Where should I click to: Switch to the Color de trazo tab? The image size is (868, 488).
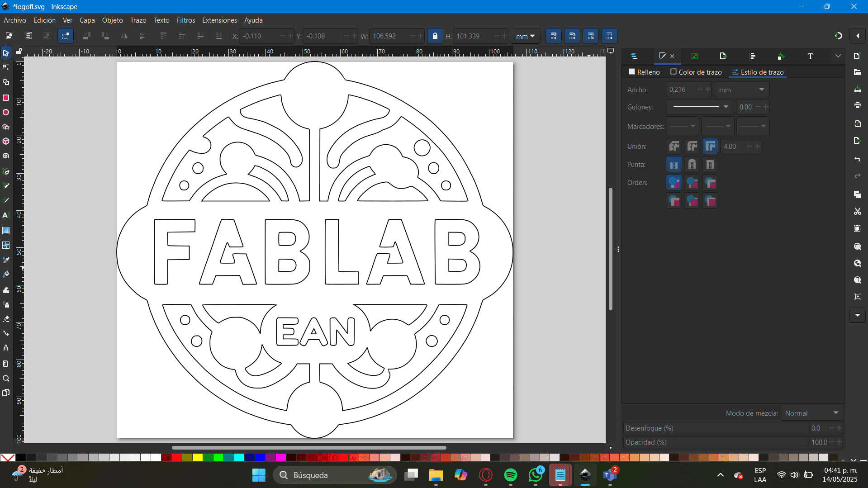pyautogui.click(x=696, y=72)
